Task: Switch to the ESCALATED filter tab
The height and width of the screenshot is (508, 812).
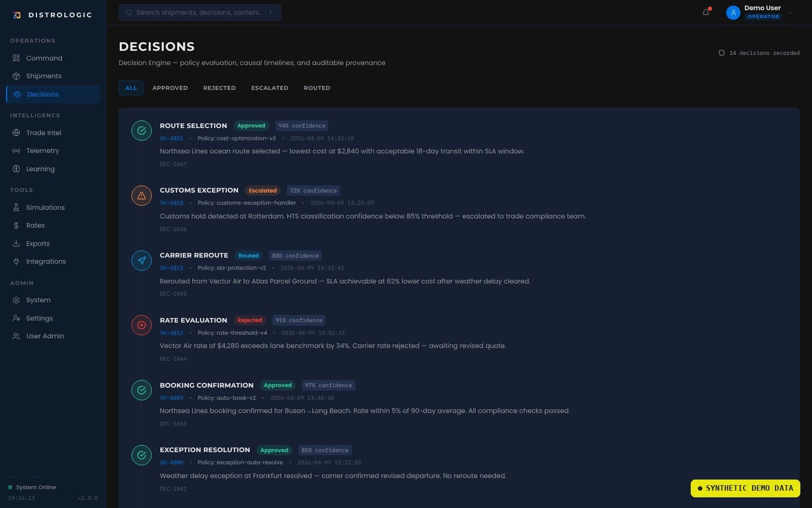Action: click(269, 88)
